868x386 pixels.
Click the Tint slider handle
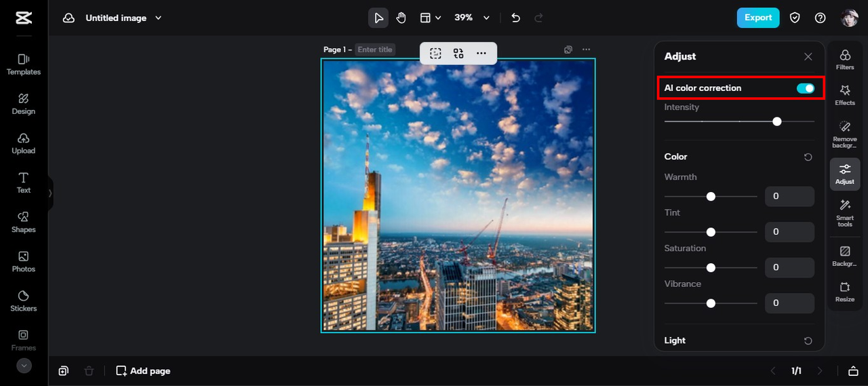(711, 232)
